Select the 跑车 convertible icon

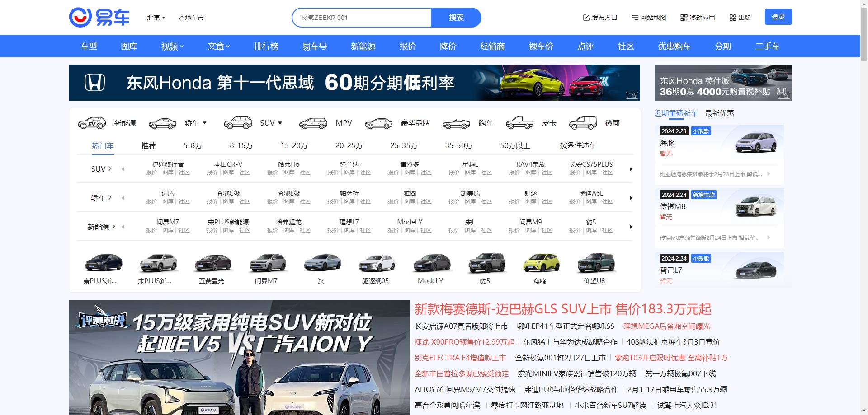pos(456,123)
